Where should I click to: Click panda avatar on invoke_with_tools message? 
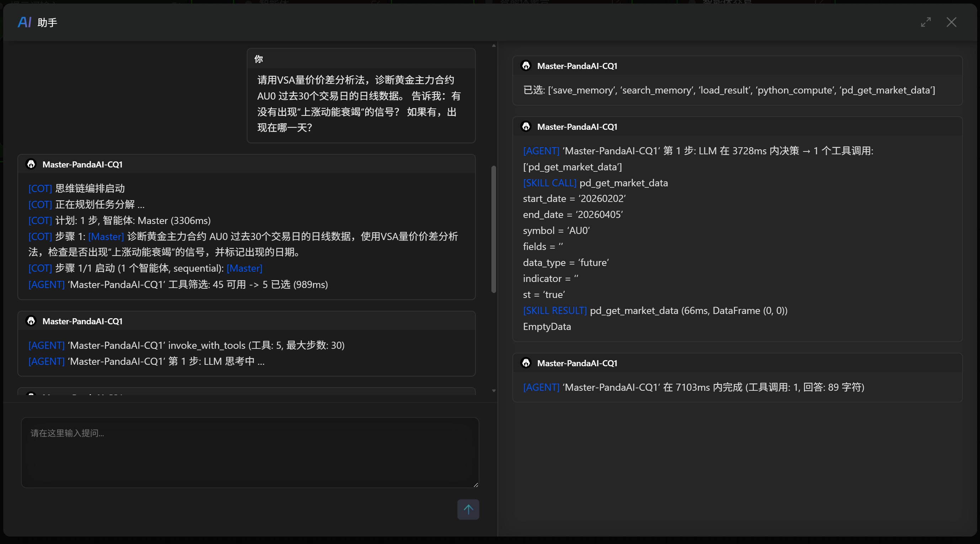[x=31, y=321]
